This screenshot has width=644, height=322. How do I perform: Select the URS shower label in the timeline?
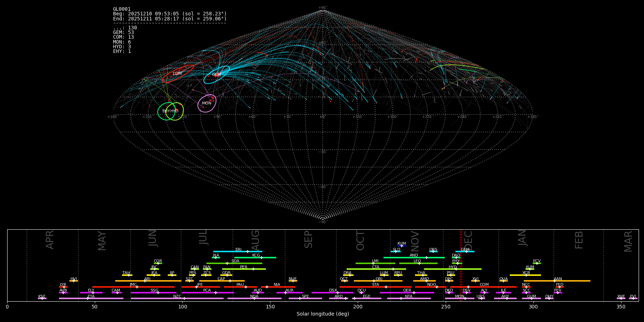tap(480, 297)
